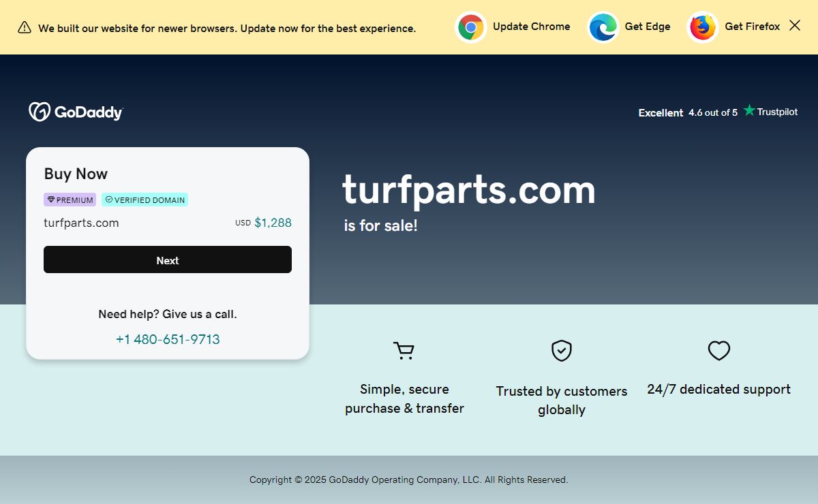Open the Update Chrome link
The image size is (818, 504).
(532, 27)
